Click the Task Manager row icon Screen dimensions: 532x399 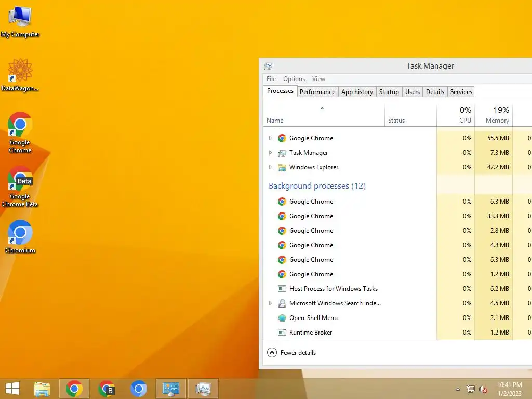[x=282, y=153]
